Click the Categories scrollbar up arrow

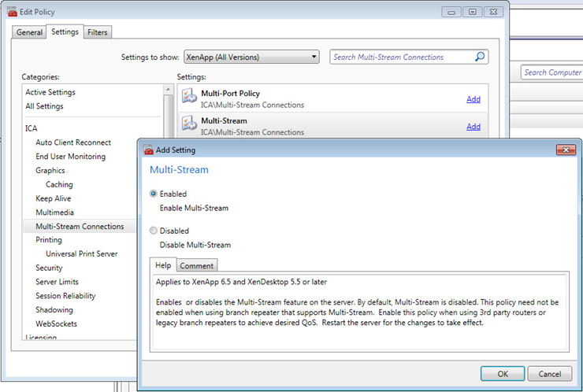(x=168, y=89)
